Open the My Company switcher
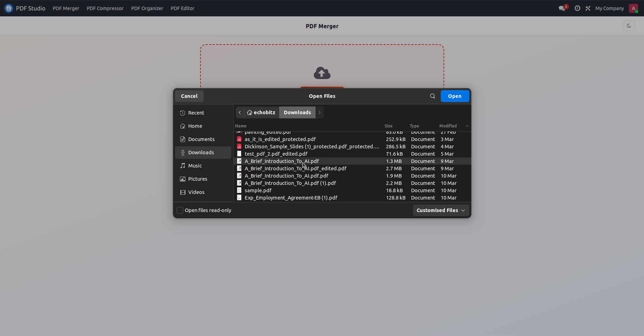644x336 pixels. tap(609, 8)
